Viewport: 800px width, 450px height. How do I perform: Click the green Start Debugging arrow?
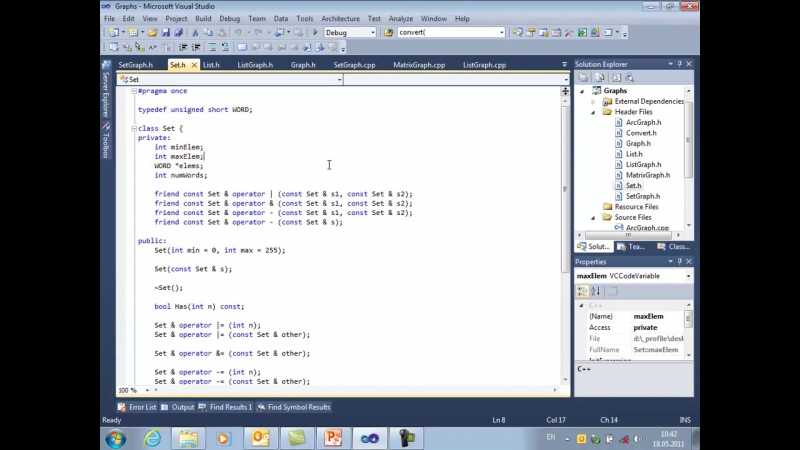pyautogui.click(x=315, y=32)
